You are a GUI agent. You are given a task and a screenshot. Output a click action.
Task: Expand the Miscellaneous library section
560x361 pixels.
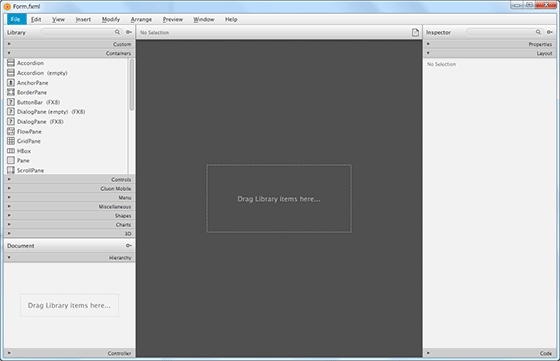click(x=69, y=206)
